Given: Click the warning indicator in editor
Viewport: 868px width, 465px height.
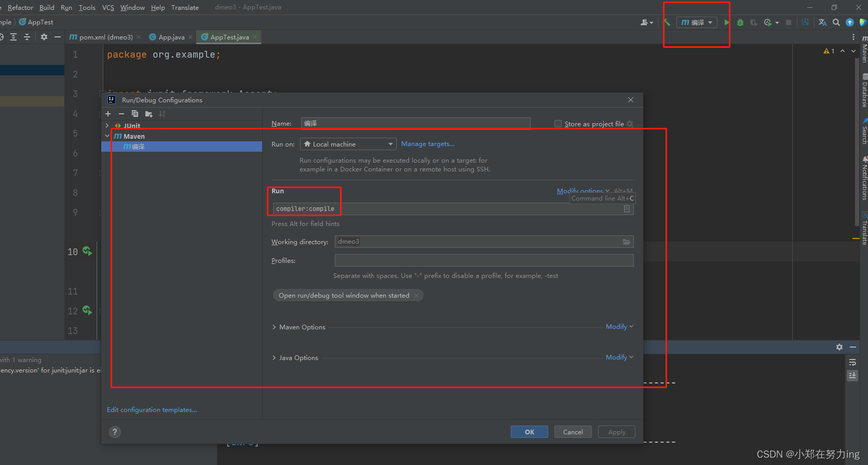Looking at the screenshot, I should coord(829,51).
